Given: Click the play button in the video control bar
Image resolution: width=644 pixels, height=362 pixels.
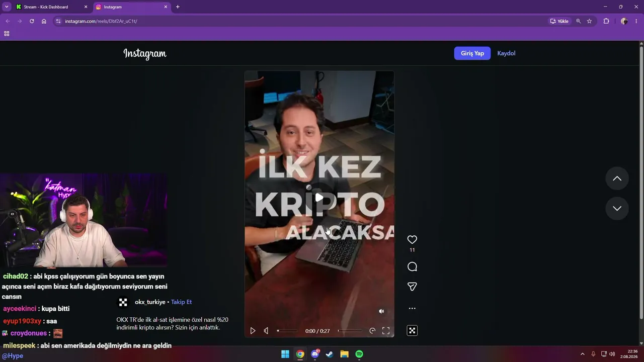Looking at the screenshot, I should coord(253,331).
